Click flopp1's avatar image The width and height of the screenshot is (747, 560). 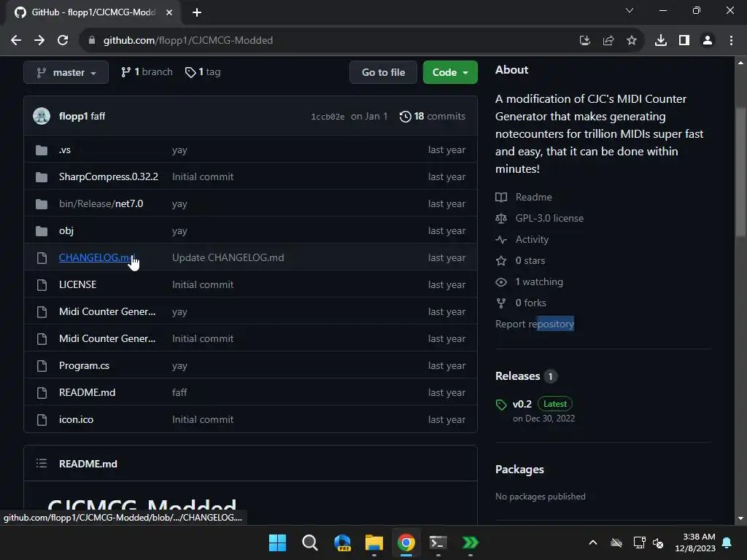tap(42, 116)
